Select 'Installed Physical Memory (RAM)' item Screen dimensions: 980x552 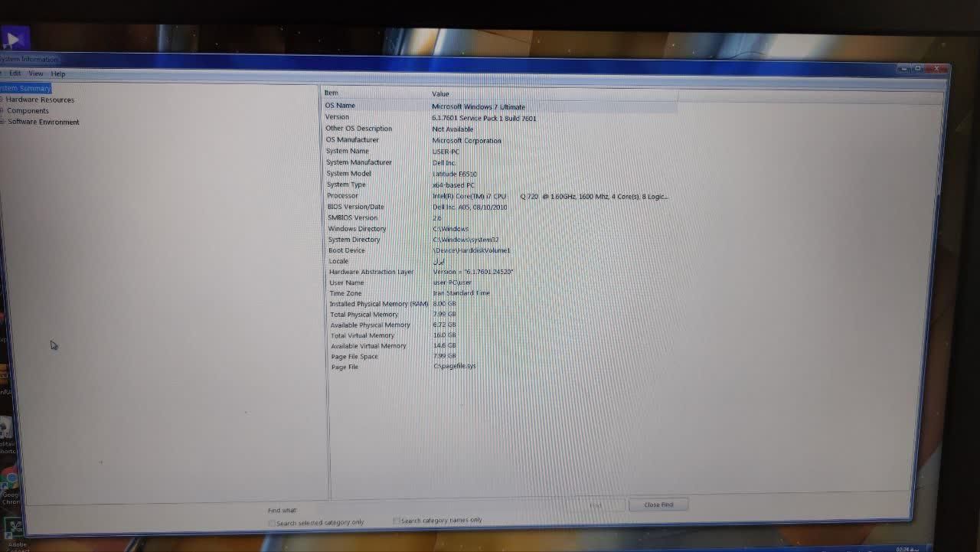tap(379, 304)
